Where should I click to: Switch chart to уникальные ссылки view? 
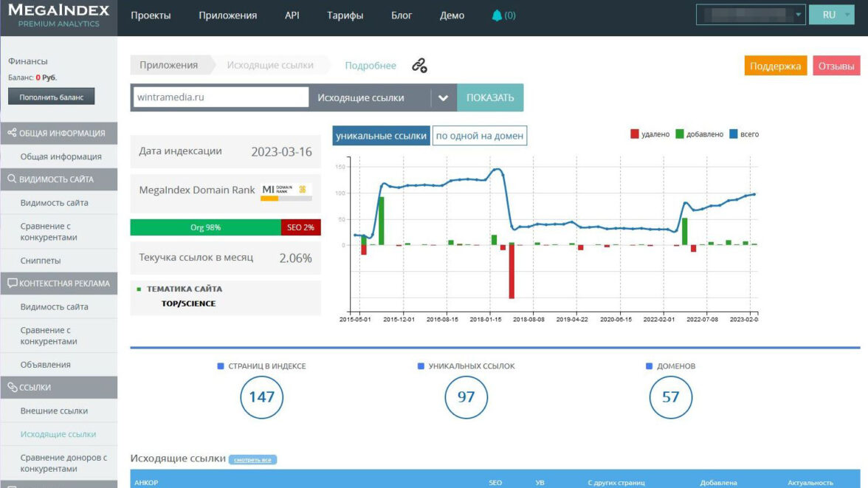tap(381, 136)
